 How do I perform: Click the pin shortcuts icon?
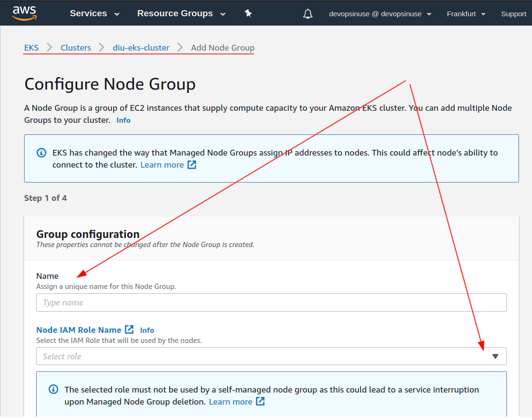pyautogui.click(x=248, y=13)
